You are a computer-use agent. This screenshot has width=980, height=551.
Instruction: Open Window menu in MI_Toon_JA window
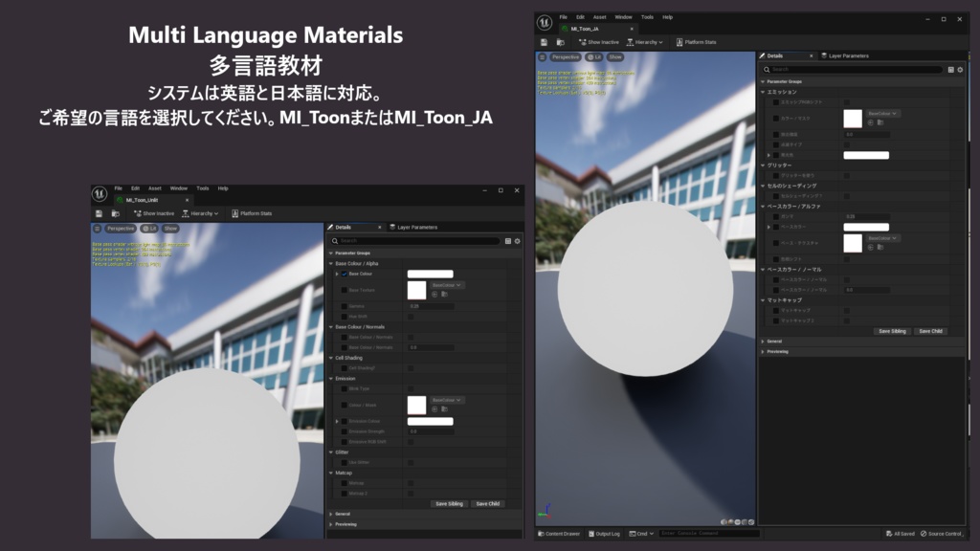[x=623, y=17]
